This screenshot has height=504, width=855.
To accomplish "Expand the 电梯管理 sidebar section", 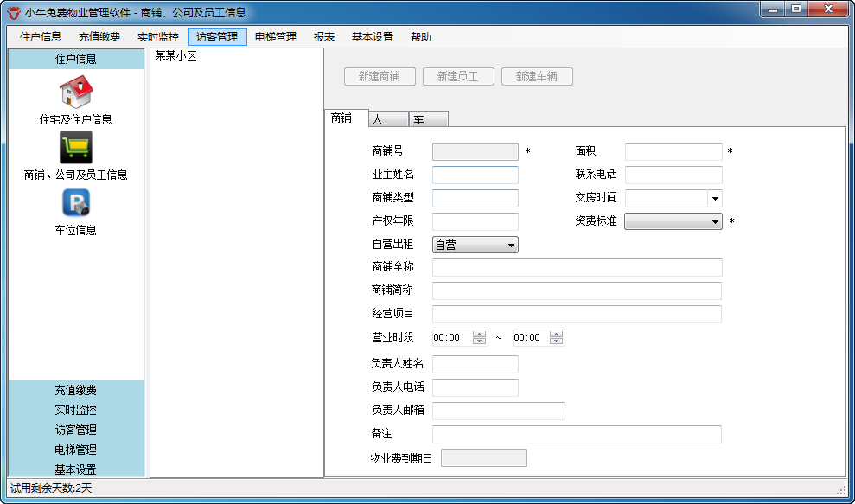I will click(x=76, y=450).
